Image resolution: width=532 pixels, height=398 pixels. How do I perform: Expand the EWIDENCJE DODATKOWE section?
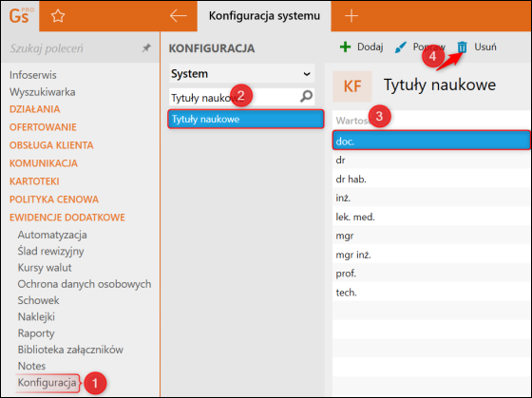67,218
